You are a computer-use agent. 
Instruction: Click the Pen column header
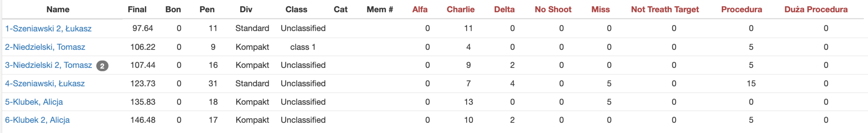point(207,10)
